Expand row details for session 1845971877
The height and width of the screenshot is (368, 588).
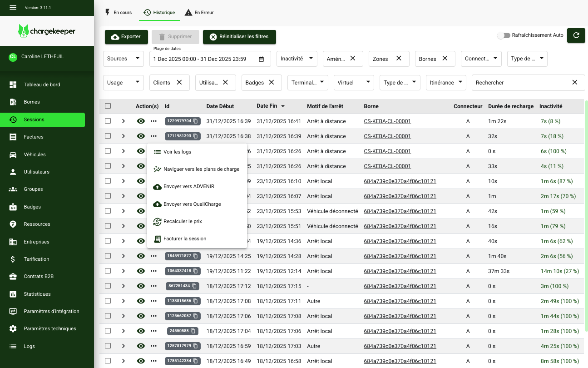[123, 256]
